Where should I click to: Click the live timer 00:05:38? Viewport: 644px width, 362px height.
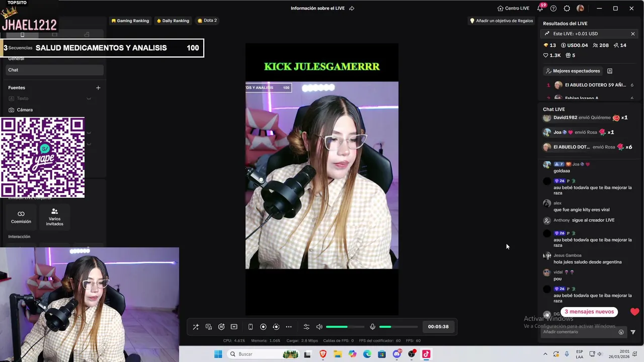click(438, 327)
